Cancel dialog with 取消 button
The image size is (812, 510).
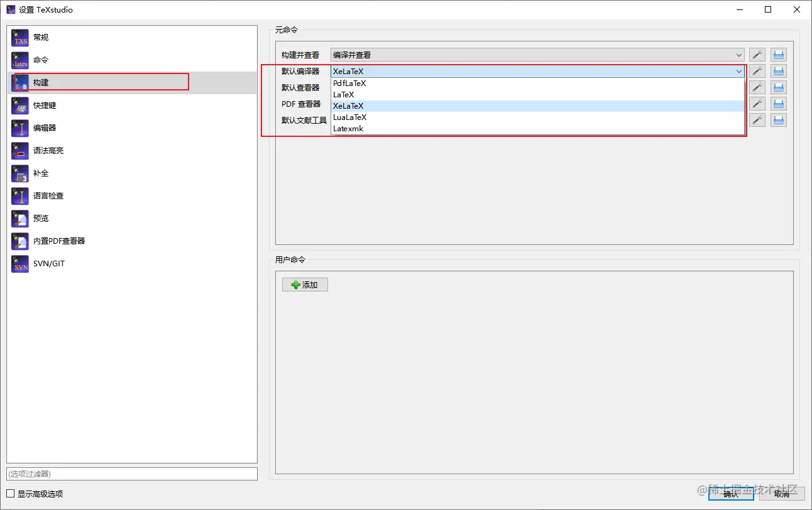click(782, 494)
